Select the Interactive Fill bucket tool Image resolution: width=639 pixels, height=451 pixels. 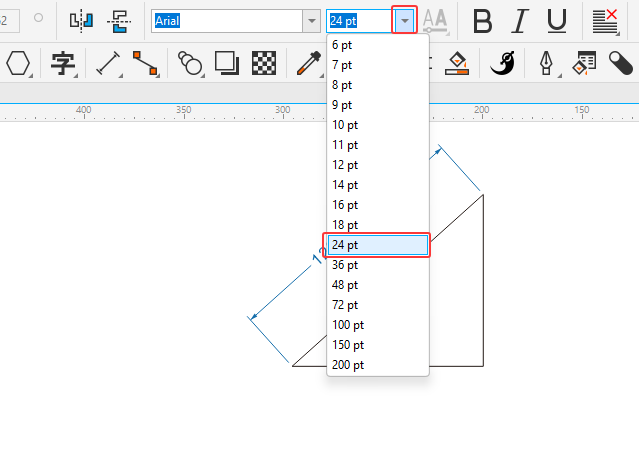[x=457, y=63]
